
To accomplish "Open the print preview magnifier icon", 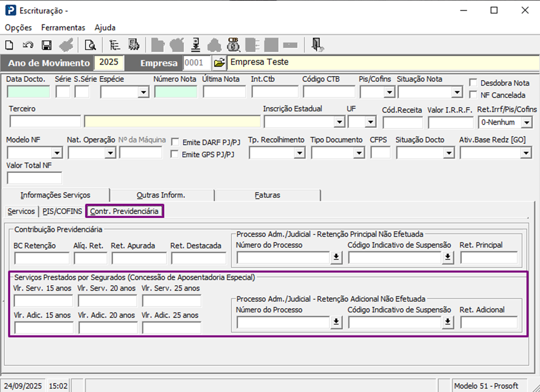I will pos(90,45).
